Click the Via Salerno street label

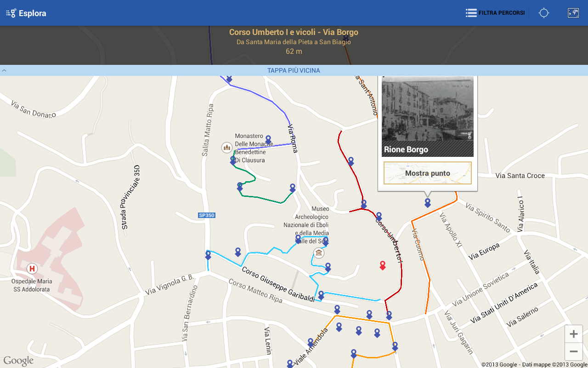pyautogui.click(x=522, y=317)
